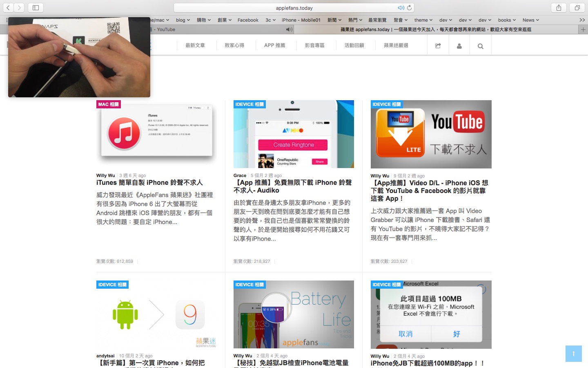Image resolution: width=588 pixels, height=368 pixels.
Task: Expand the 熱門 bookmarks folder
Action: (x=355, y=20)
